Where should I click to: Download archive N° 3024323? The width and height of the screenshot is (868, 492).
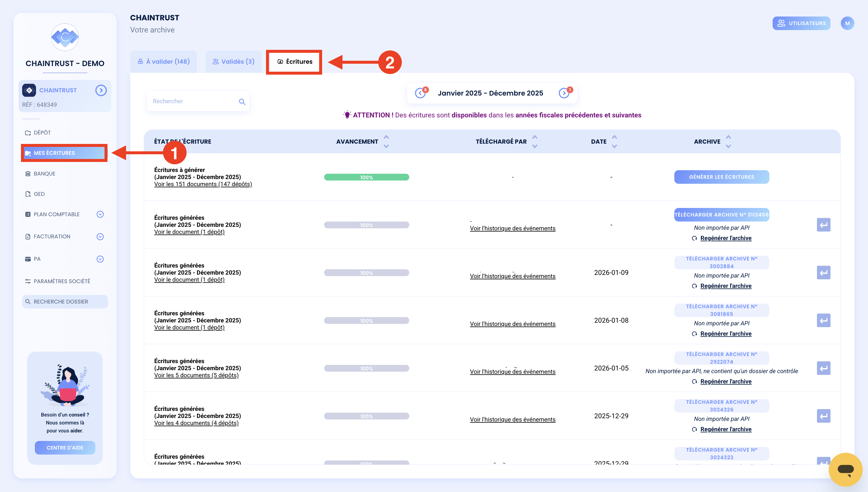(x=722, y=453)
